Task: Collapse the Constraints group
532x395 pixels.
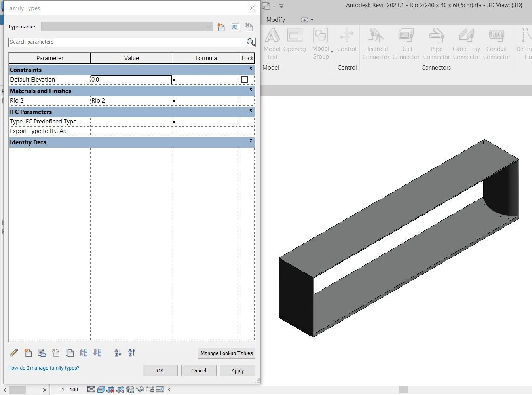Action: [251, 68]
